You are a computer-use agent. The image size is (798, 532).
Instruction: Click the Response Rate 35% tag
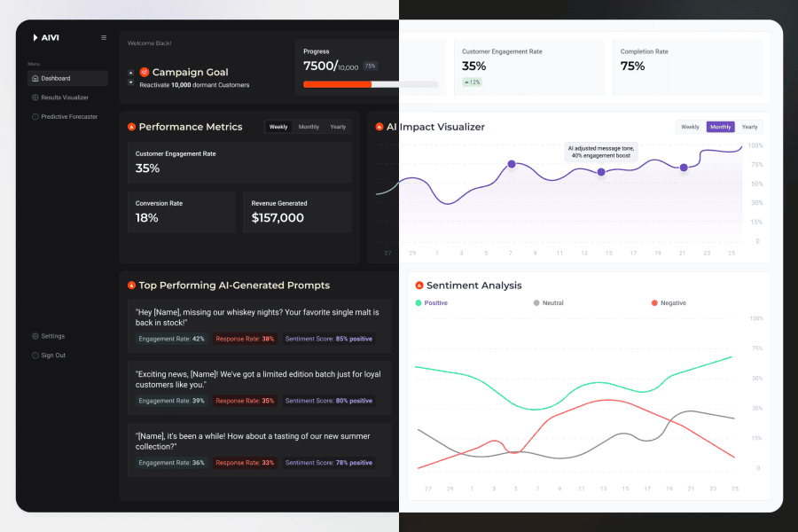click(245, 401)
